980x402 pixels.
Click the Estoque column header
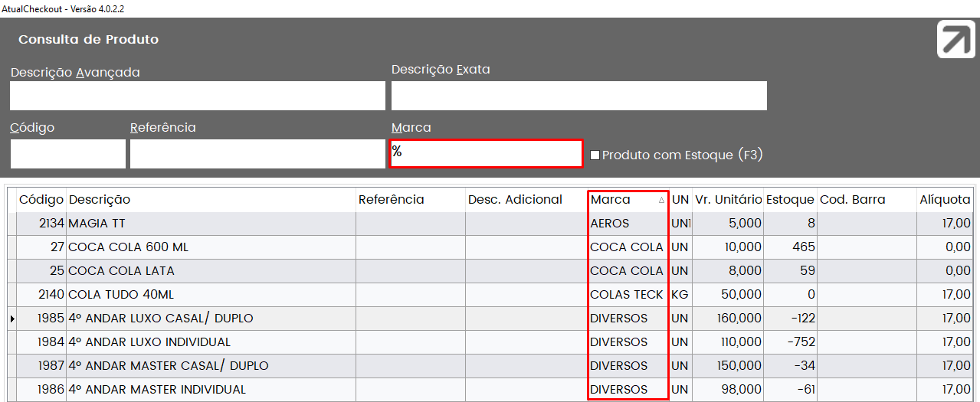(790, 200)
